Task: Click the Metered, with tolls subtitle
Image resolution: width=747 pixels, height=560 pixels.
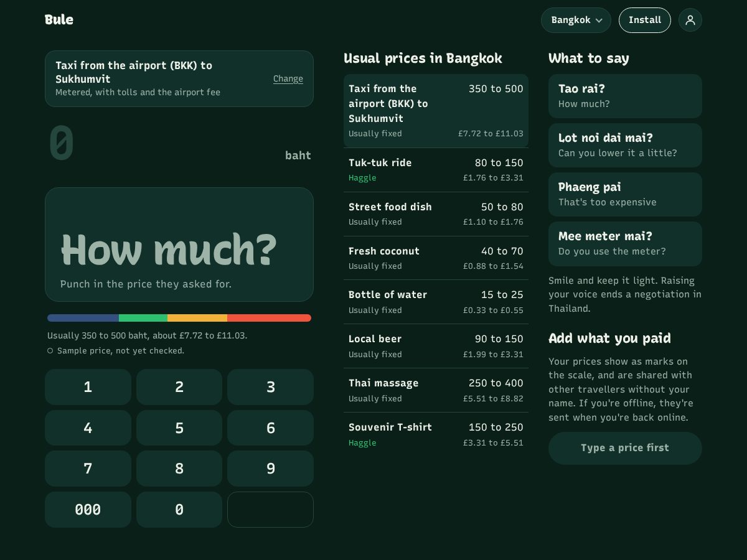Action: [138, 92]
